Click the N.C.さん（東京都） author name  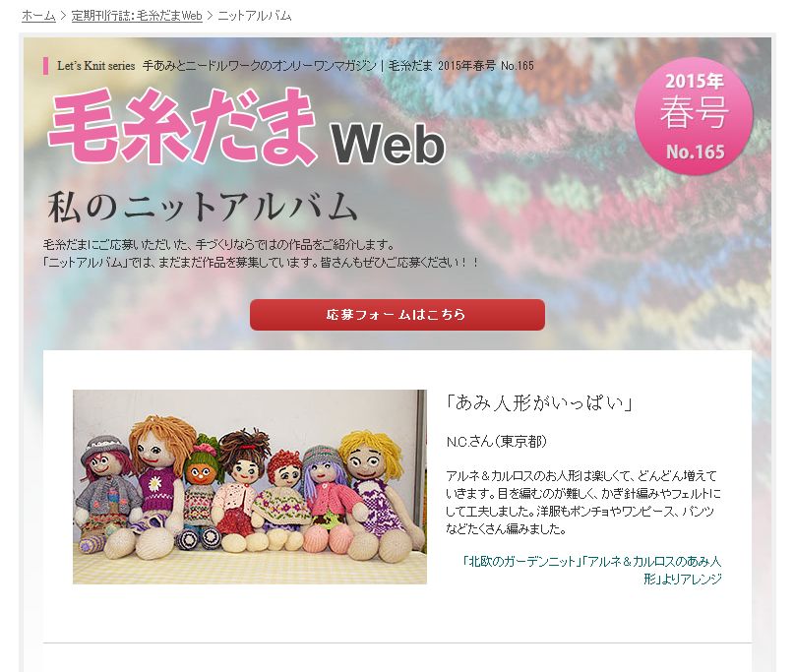(496, 442)
